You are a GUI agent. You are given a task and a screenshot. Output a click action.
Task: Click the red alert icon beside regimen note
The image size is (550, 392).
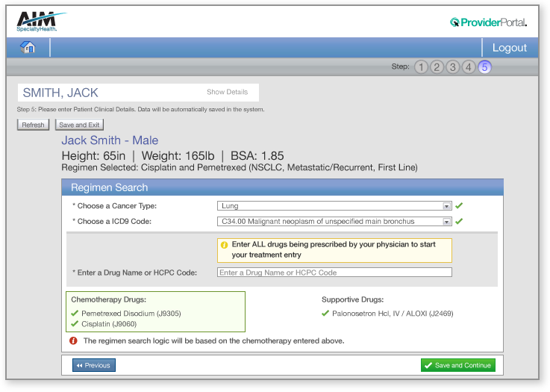tap(73, 340)
